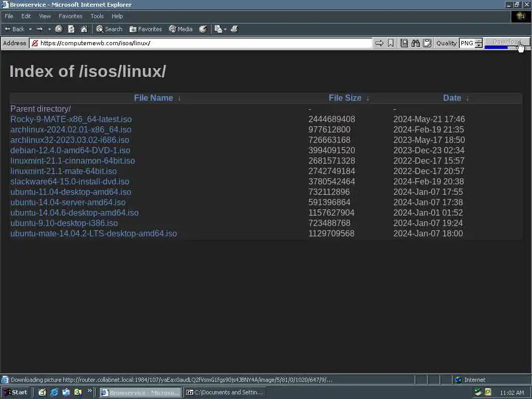The height and width of the screenshot is (399, 532).
Task: Click the Go arrow beside the address bar
Action: (379, 43)
